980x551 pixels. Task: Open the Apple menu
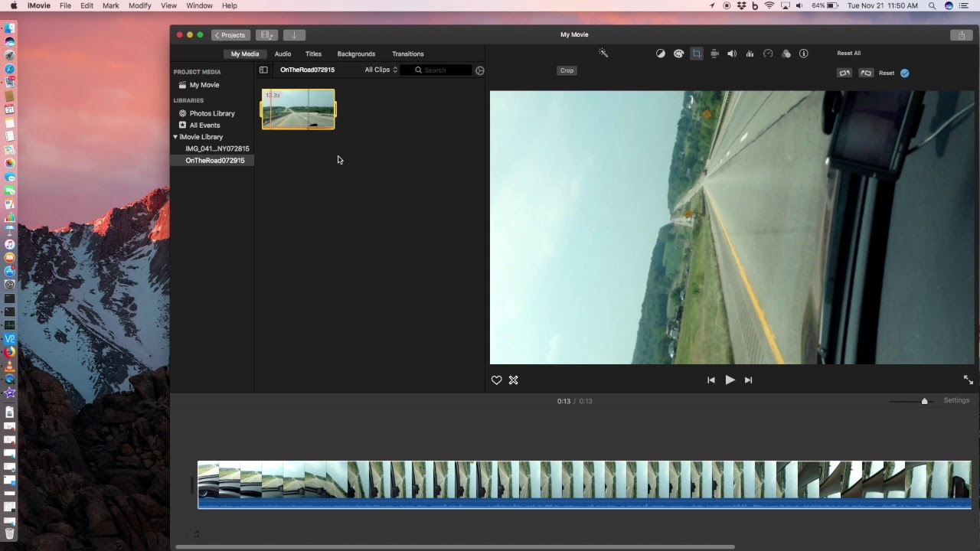14,5
